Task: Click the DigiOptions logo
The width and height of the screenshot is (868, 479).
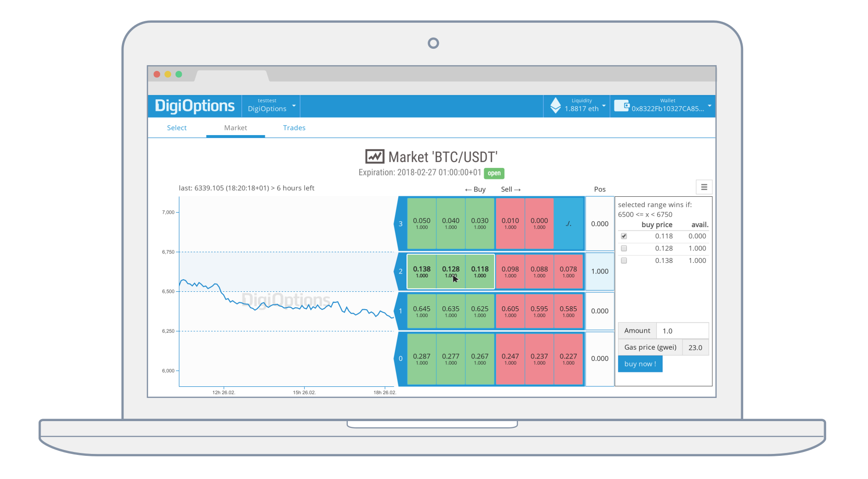Action: [194, 106]
